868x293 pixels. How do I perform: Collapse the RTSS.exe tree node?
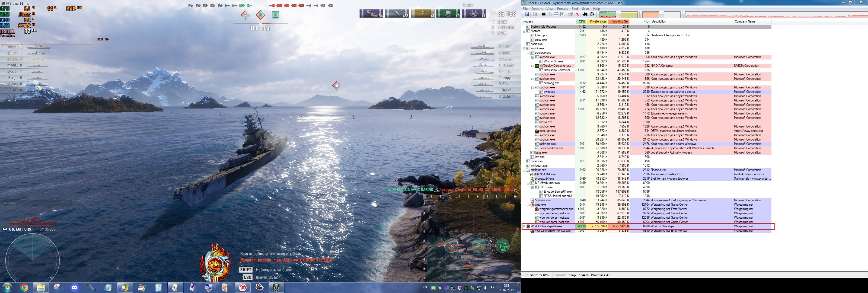(533, 187)
